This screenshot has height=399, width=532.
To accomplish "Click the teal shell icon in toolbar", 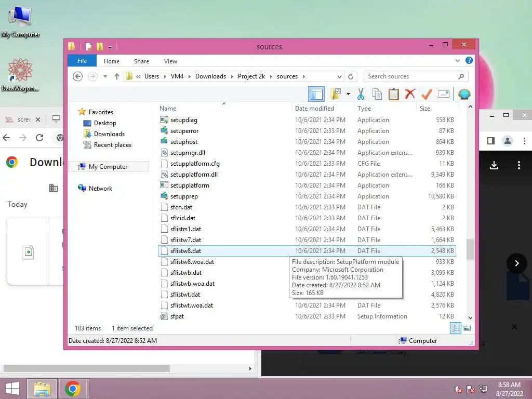I will point(464,94).
